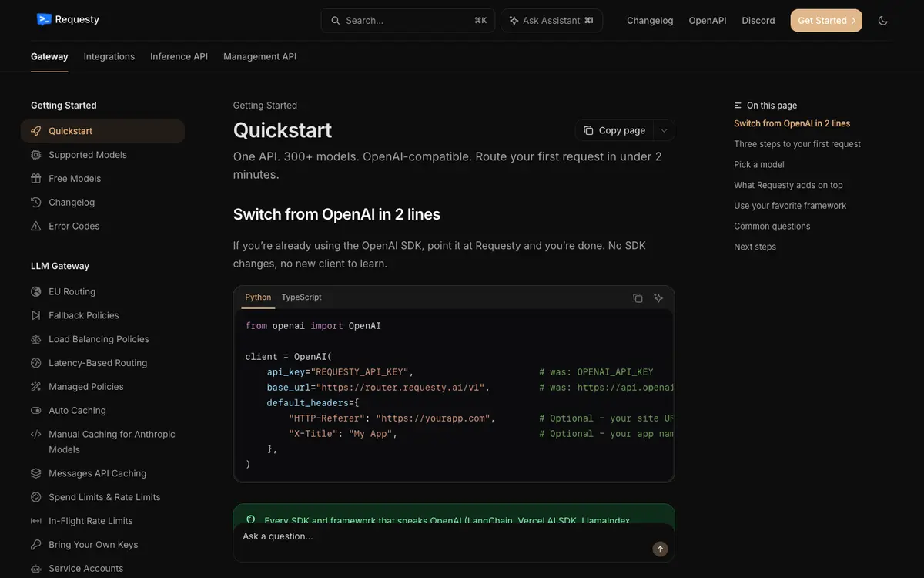Click the Quickstart page heading
Viewport: 924px width, 578px height.
click(283, 129)
